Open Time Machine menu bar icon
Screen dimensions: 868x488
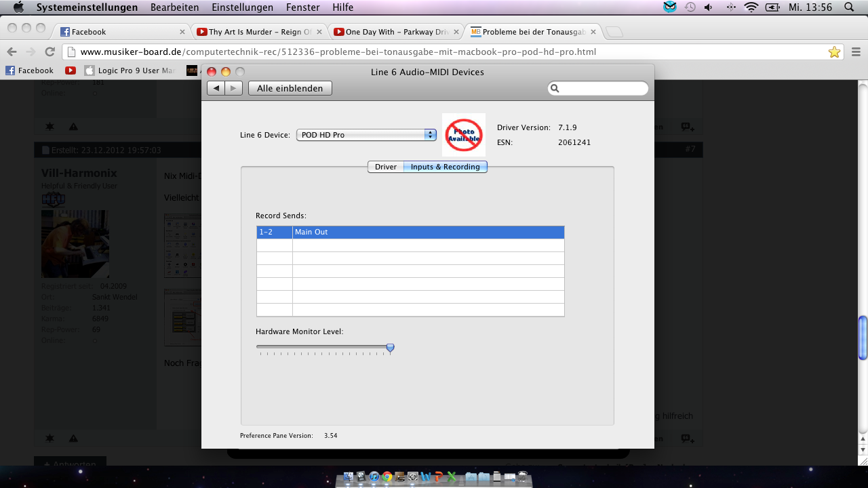point(690,7)
